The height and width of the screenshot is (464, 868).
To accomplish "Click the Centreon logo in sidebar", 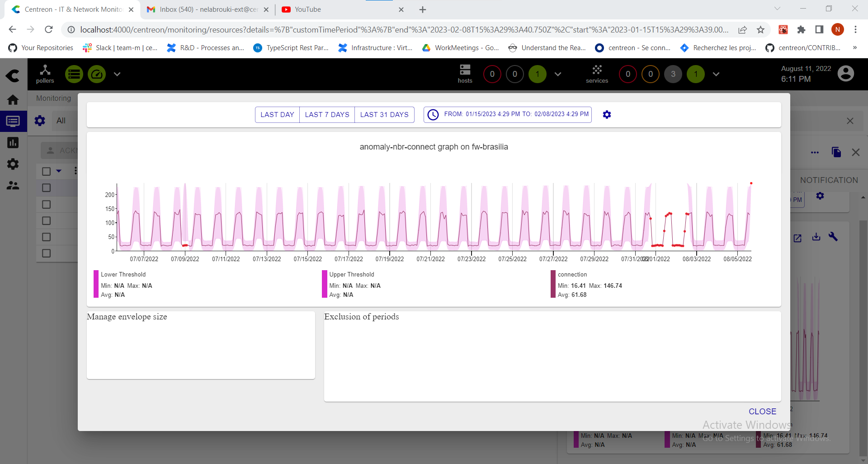I will (x=13, y=75).
